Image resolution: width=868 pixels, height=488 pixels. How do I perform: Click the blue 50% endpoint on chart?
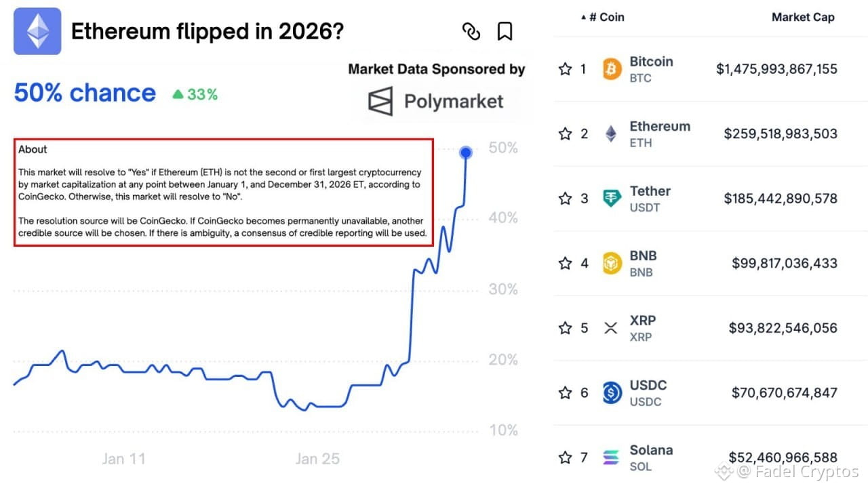point(466,152)
